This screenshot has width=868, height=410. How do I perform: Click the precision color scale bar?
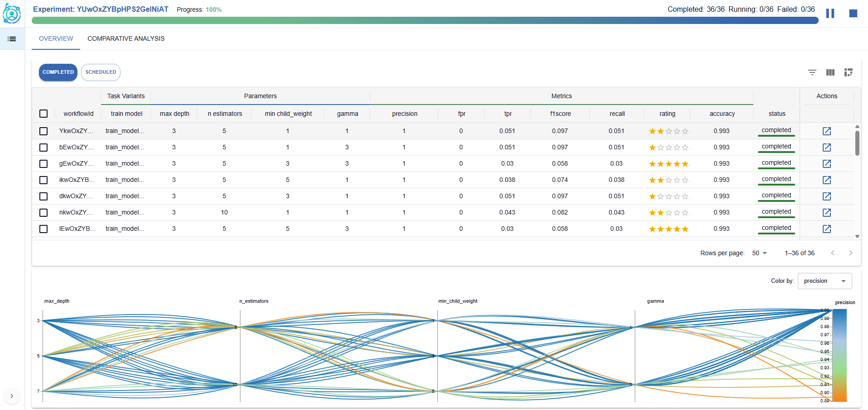(x=839, y=355)
